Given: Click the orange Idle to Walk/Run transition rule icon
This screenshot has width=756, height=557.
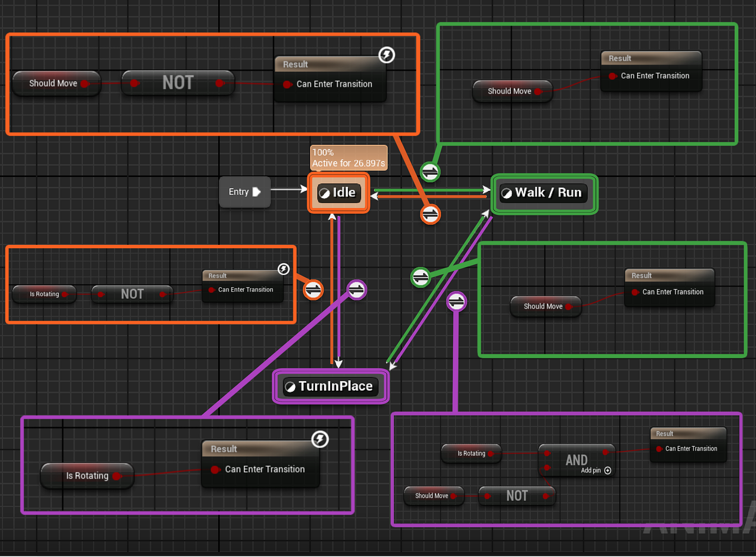Looking at the screenshot, I should point(430,214).
